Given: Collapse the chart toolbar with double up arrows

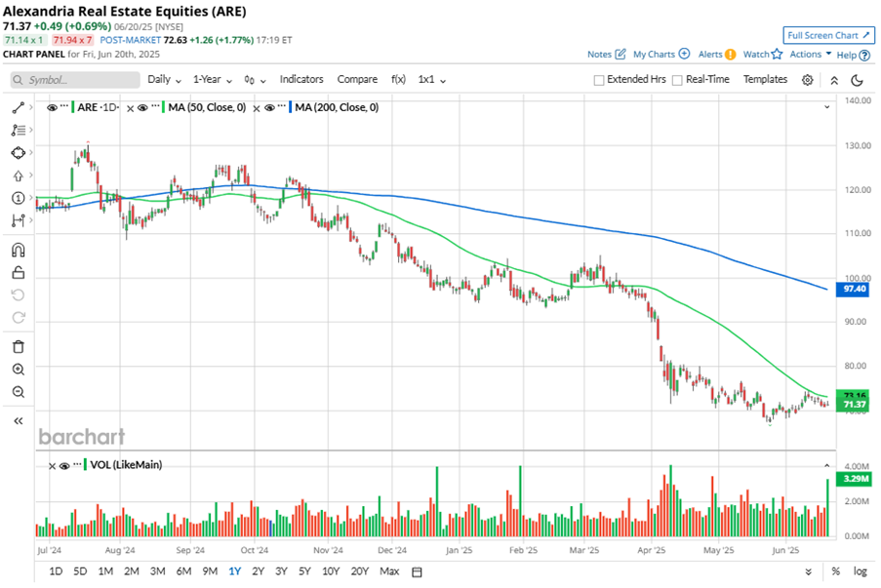Looking at the screenshot, I should (834, 80).
